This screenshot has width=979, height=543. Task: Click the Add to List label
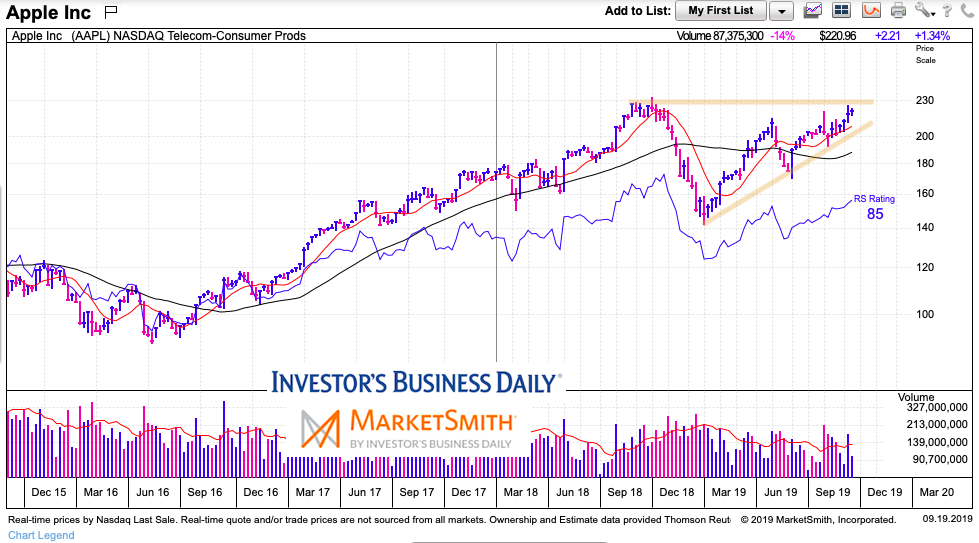637,11
